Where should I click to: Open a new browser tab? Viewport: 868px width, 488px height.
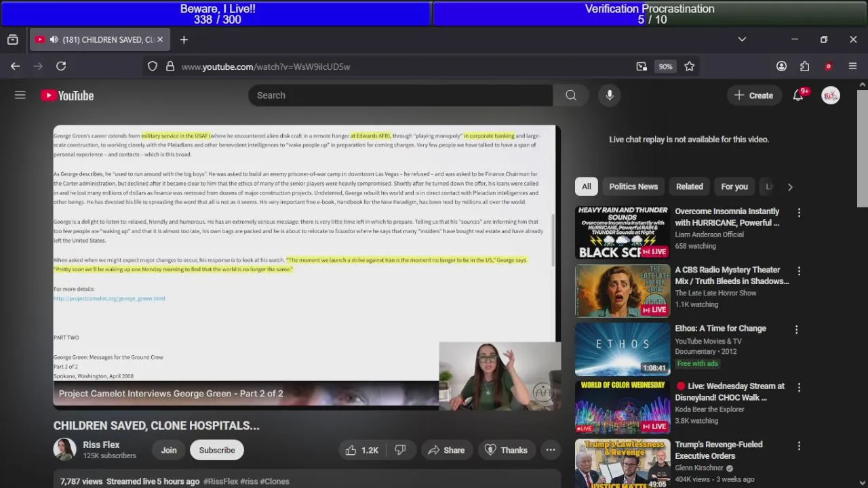pos(184,39)
